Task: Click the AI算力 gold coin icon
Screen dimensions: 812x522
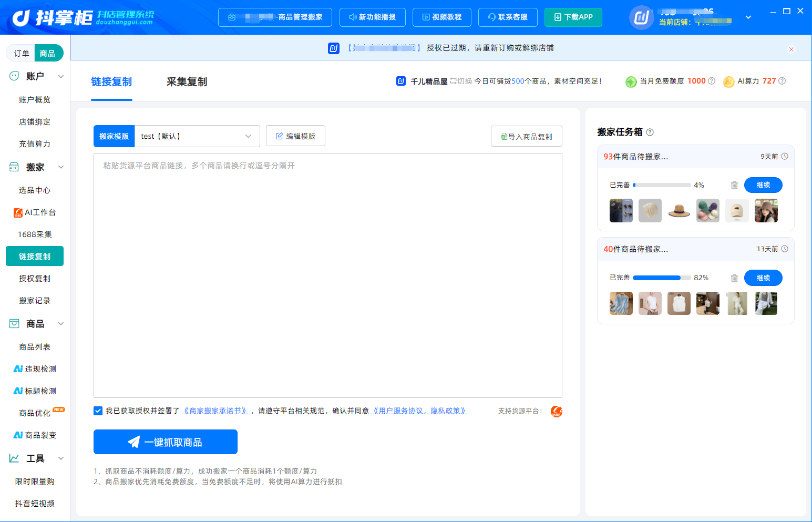Action: 729,81
